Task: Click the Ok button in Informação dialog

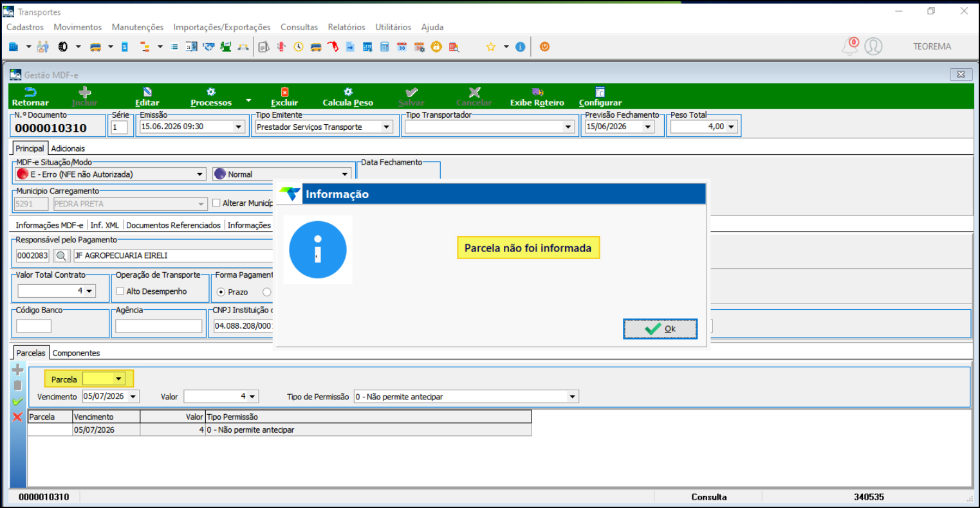Action: [x=660, y=329]
